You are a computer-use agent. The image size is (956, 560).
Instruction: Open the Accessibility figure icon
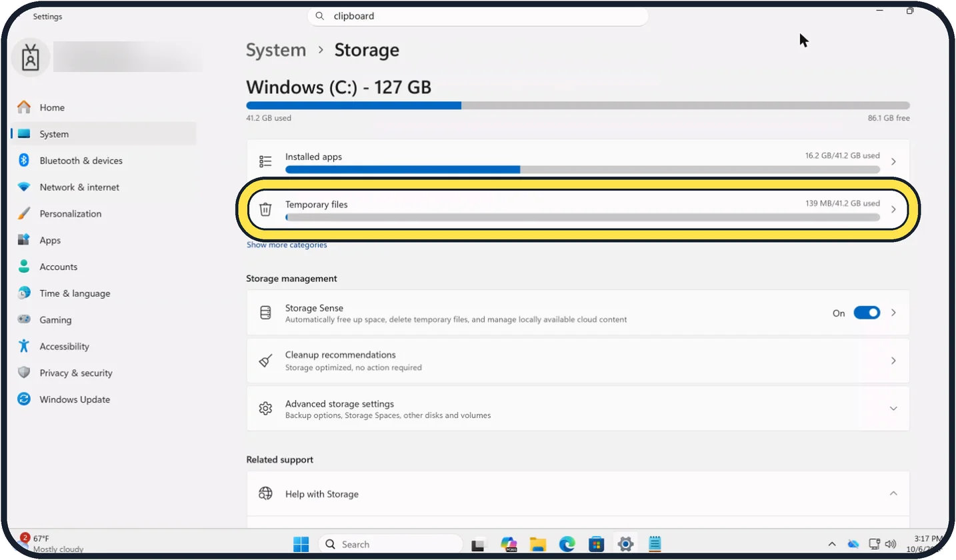(x=24, y=346)
